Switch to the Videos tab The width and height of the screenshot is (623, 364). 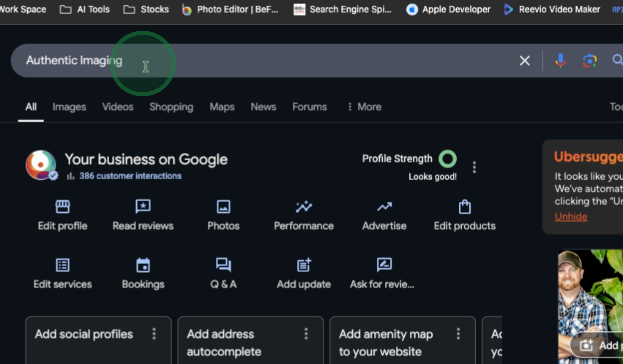[x=118, y=107]
